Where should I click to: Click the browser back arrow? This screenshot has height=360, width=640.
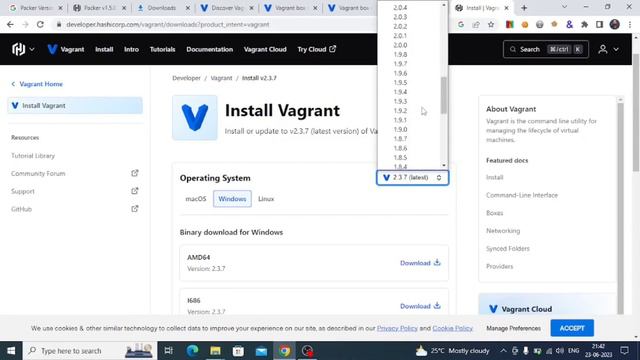[10, 24]
